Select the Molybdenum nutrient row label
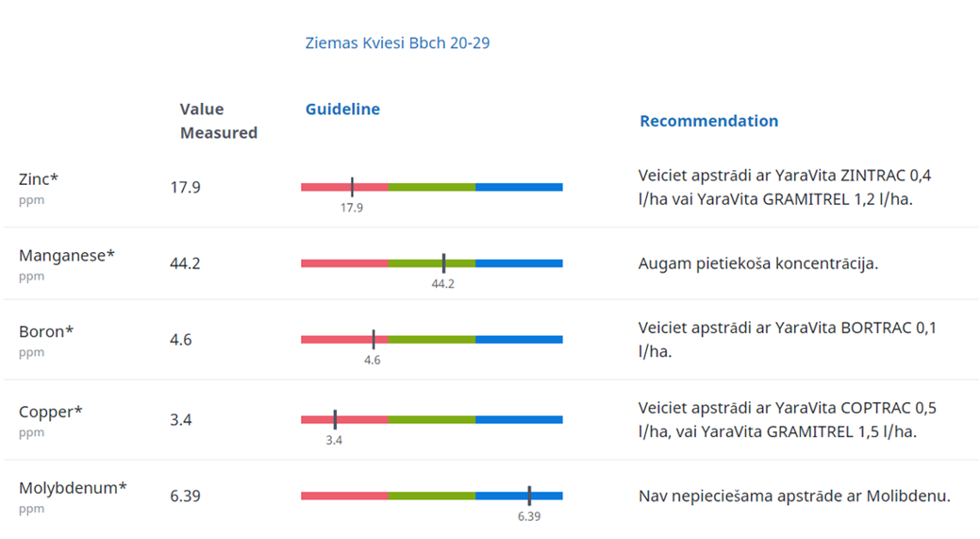The width and height of the screenshot is (980, 539). click(73, 488)
